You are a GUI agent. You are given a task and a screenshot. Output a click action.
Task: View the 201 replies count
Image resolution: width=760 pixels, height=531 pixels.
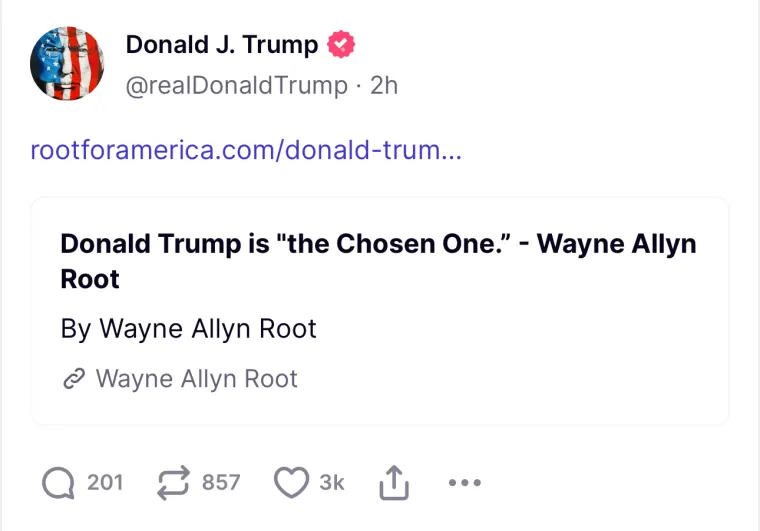[105, 483]
